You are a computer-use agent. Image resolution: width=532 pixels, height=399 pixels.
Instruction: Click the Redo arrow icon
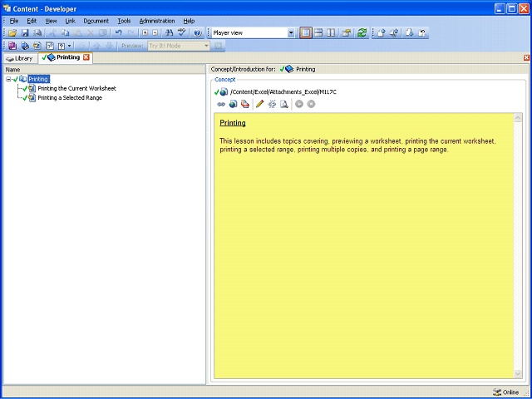pyautogui.click(x=131, y=33)
